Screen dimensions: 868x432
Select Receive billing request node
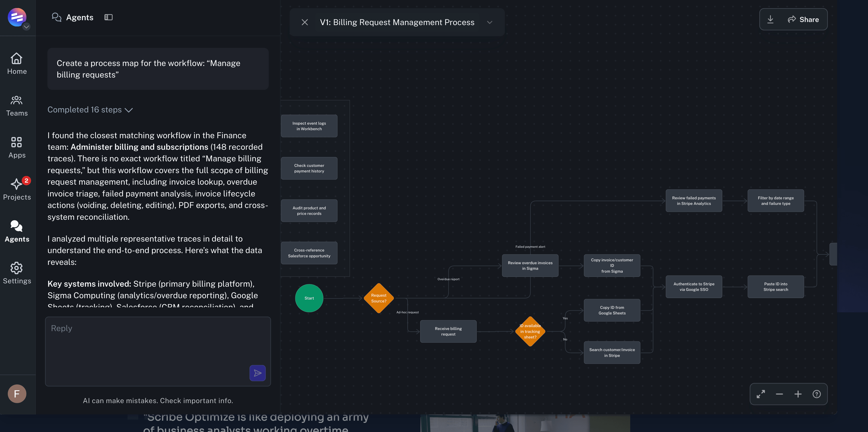point(448,331)
